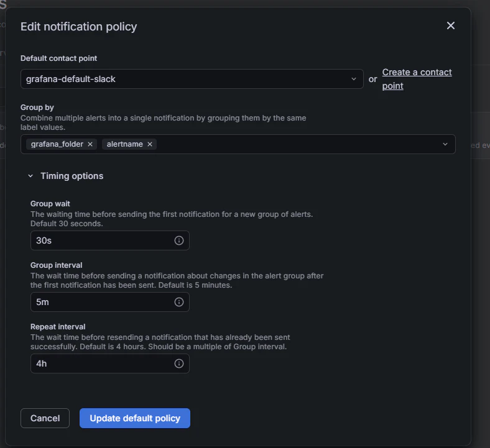This screenshot has width=490, height=448.
Task: Cancel editing the notification policy
Action: click(45, 418)
